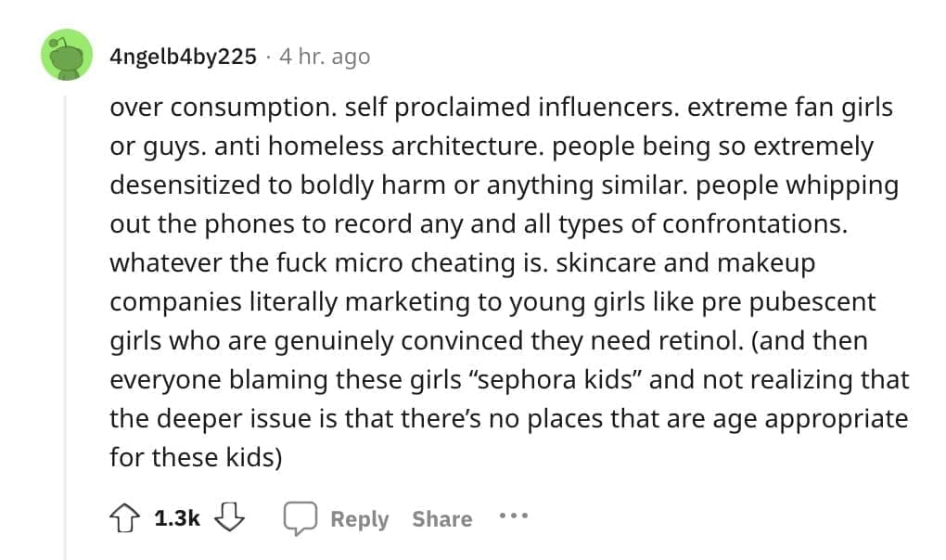
Task: Click Share to share this comment
Action: pyautogui.click(x=441, y=519)
